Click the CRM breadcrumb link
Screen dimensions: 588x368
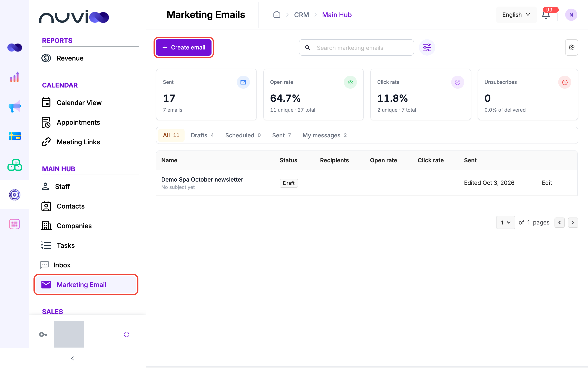302,15
